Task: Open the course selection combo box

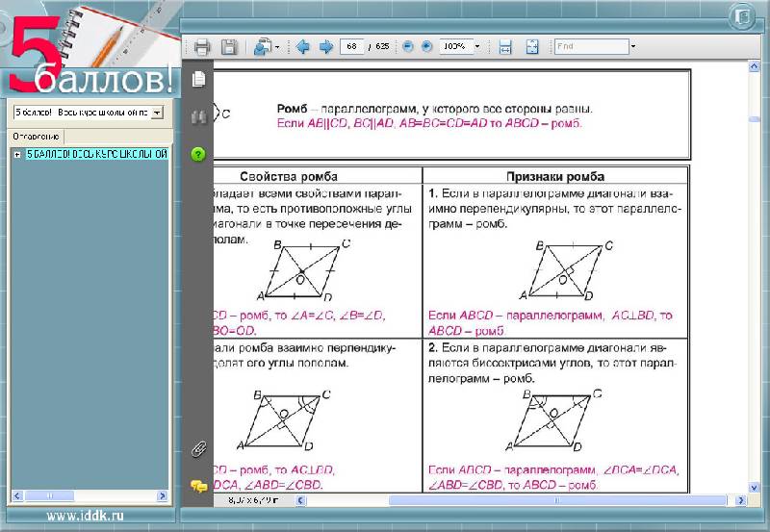Action: [88, 113]
